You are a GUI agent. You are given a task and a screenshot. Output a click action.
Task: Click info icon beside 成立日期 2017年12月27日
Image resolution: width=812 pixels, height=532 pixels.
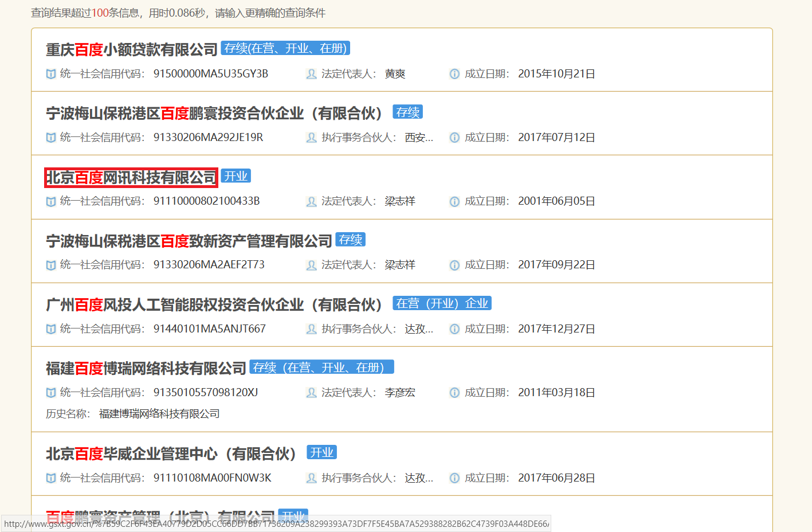tap(454, 329)
